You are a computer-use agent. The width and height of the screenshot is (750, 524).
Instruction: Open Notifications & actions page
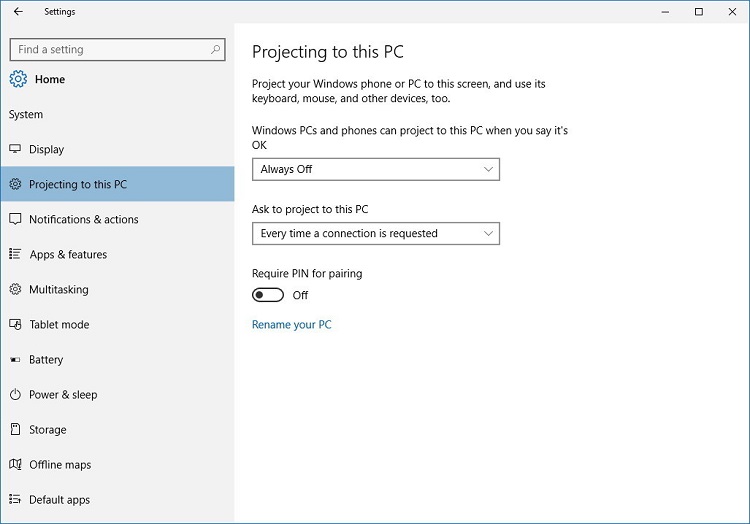(118, 219)
